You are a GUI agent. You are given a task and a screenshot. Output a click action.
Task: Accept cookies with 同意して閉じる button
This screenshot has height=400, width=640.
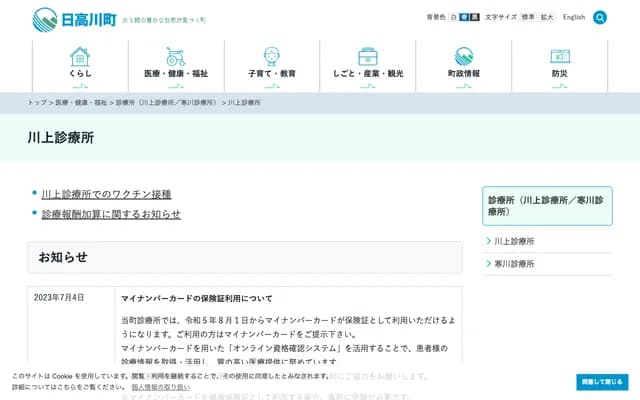pos(603,381)
